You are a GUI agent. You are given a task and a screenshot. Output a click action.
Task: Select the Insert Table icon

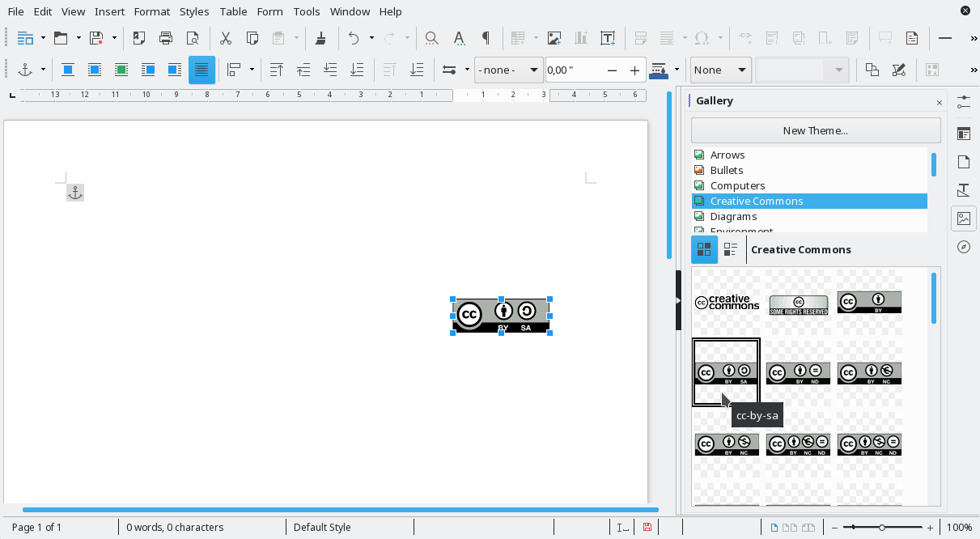coord(518,38)
